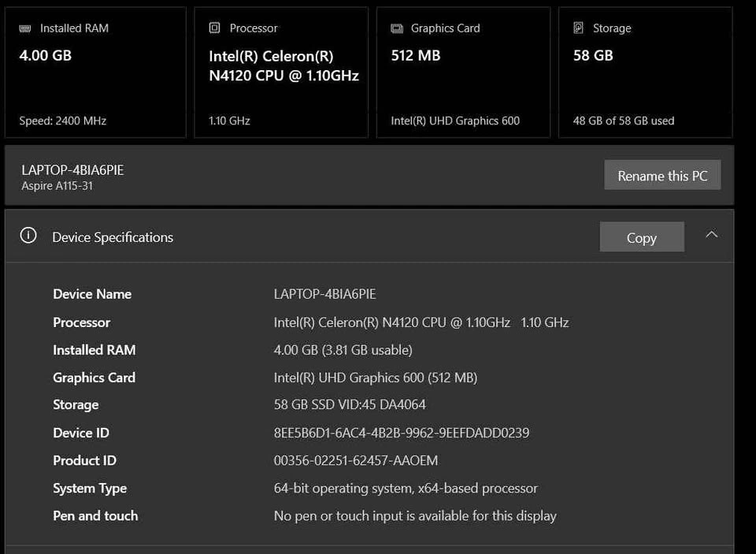The height and width of the screenshot is (554, 756).
Task: Select the Storage summary card
Action: coord(646,73)
